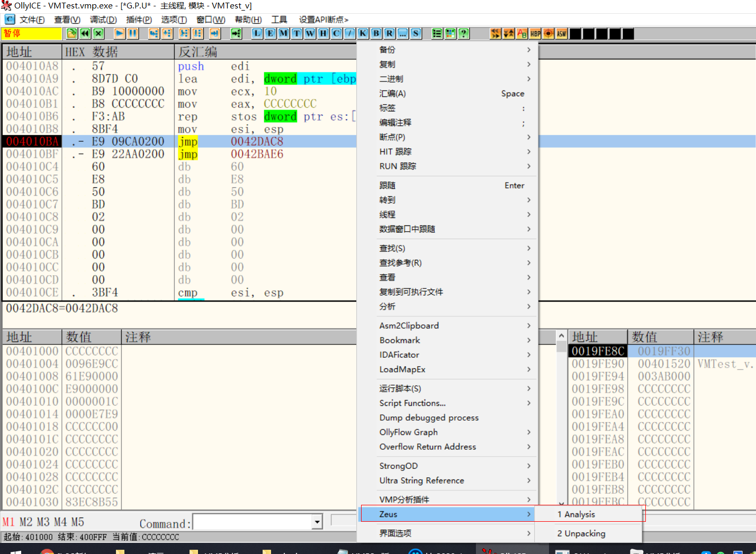Screen dimensions: 756x554
Task: Show the Memory map via the M icon
Action: (x=283, y=33)
